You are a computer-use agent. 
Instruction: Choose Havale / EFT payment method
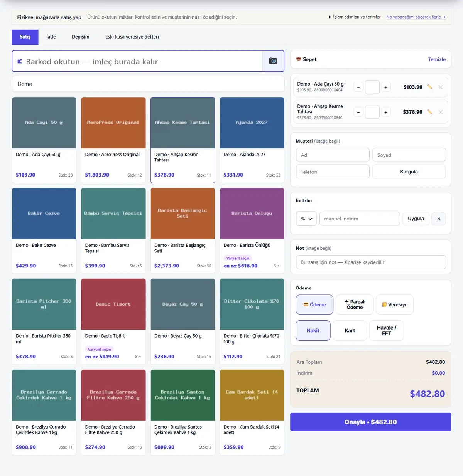click(387, 330)
